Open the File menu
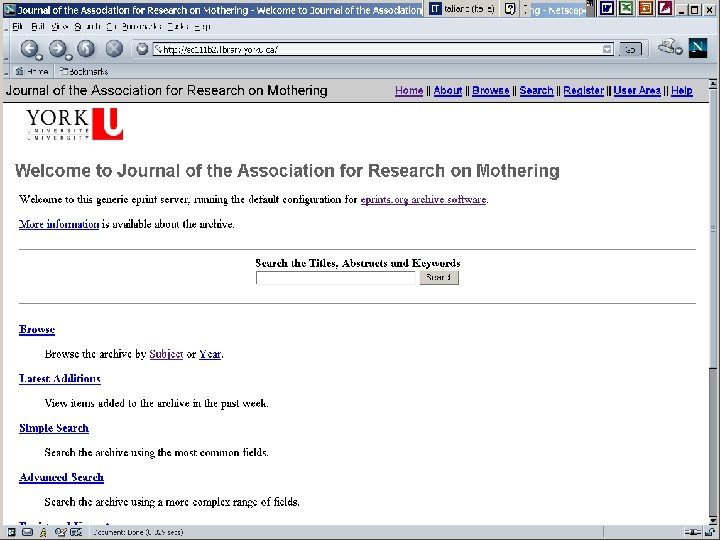This screenshot has width=720, height=540. (x=17, y=27)
